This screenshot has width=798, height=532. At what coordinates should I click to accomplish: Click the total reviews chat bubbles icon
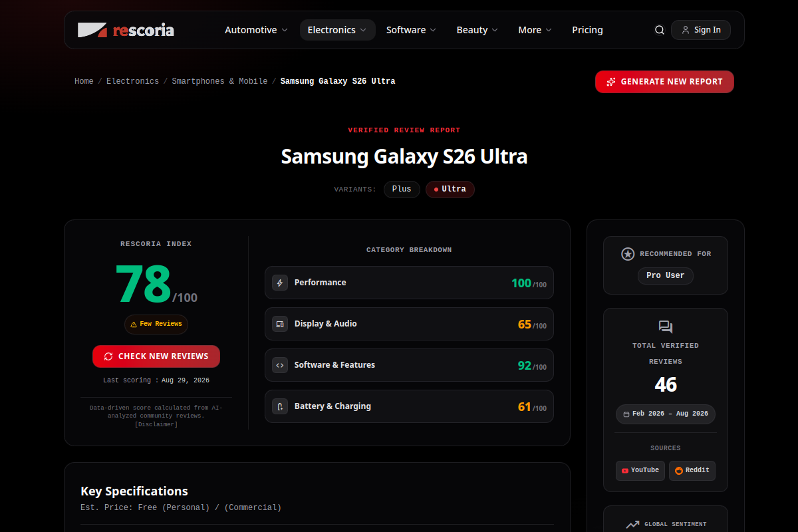(x=666, y=327)
